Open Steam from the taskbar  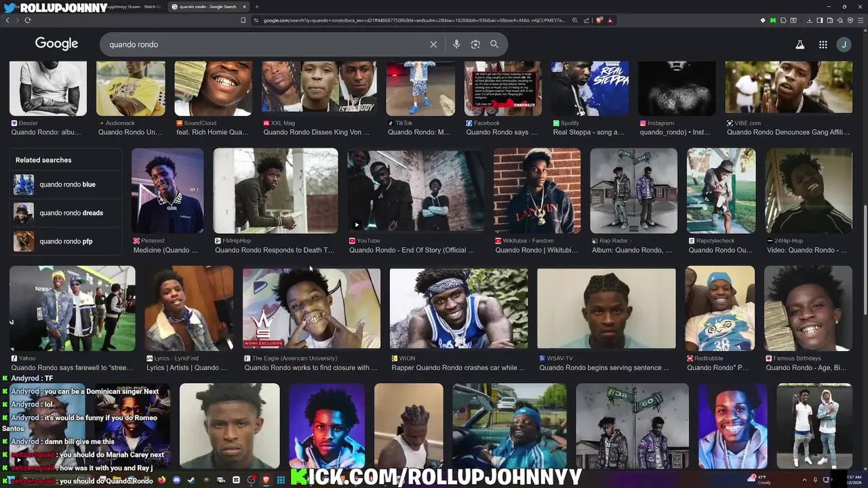[191, 480]
